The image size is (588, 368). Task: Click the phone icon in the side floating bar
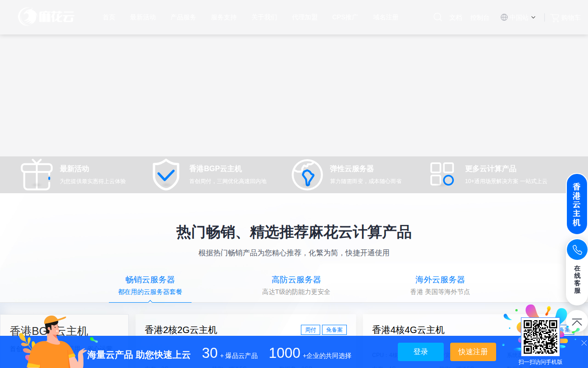[577, 250]
